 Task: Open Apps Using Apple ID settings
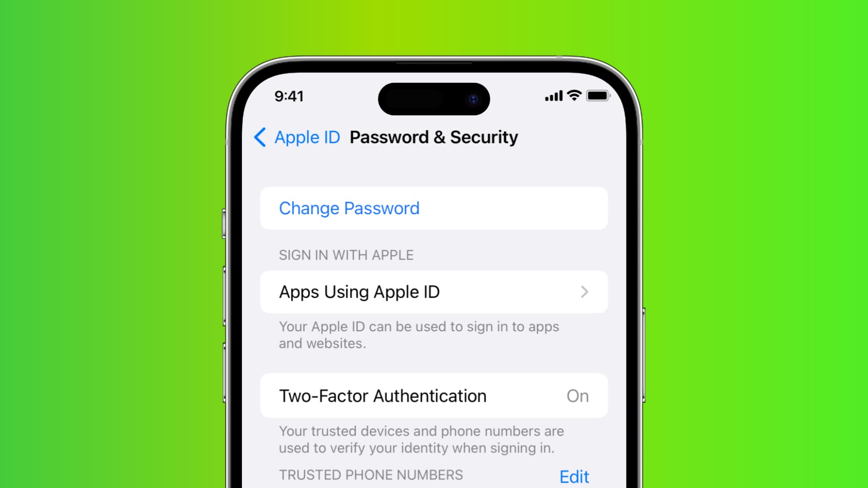point(434,292)
